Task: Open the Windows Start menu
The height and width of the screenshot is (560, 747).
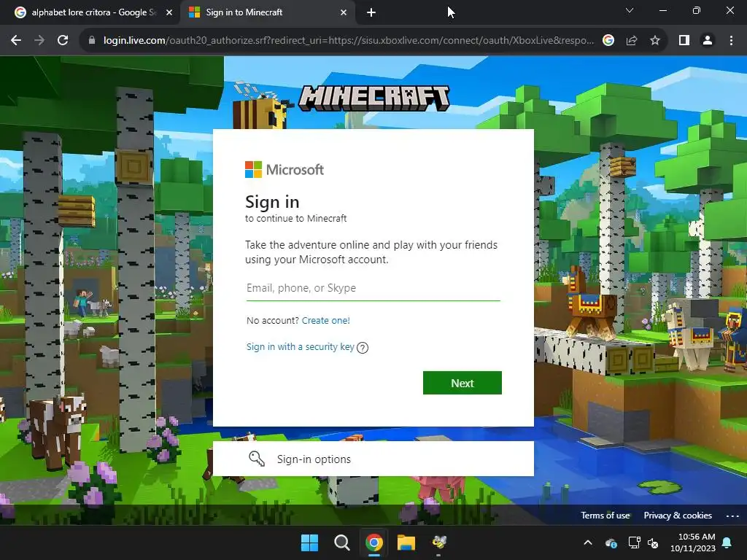Action: [309, 542]
